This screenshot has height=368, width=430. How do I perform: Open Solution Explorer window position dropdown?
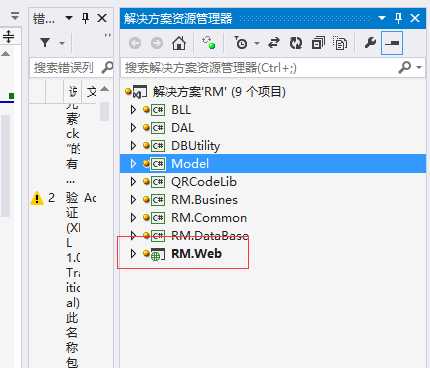pyautogui.click(x=382, y=18)
